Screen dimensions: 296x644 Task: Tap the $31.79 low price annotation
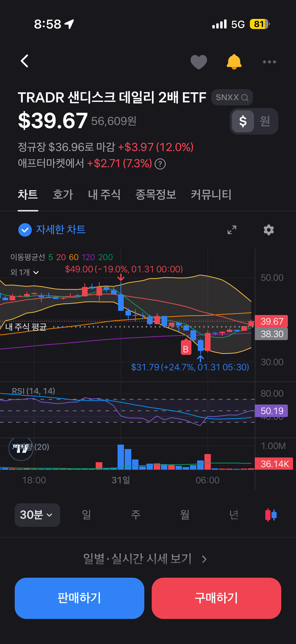coord(190,367)
